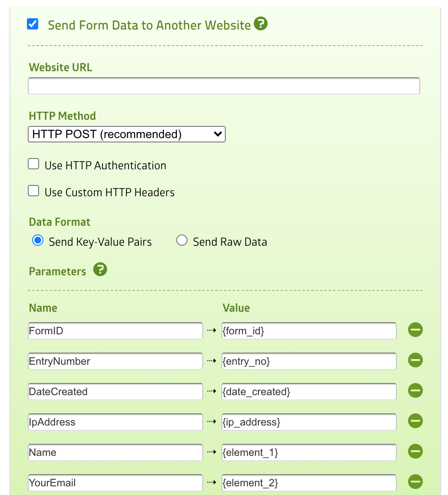
Task: Choose Send Raw Data radio option
Action: coord(182,241)
